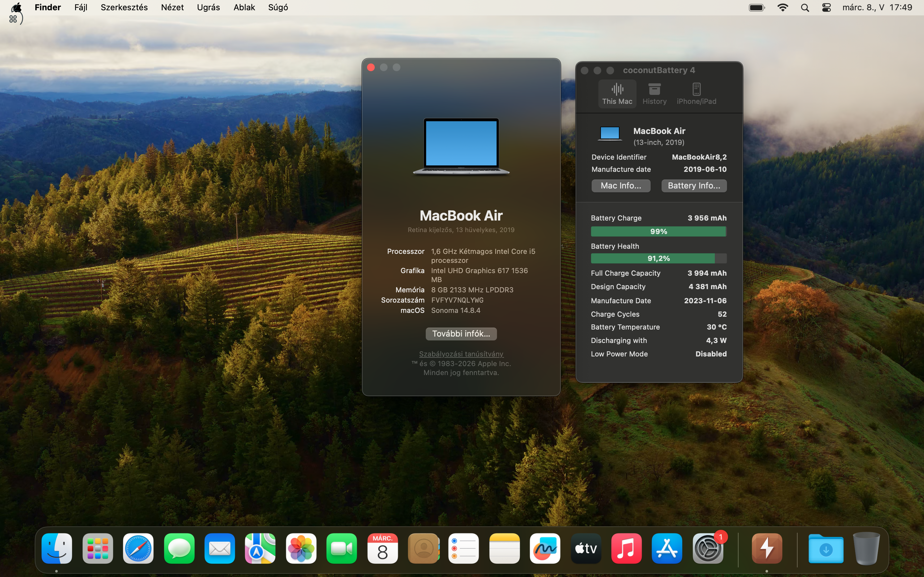Launch FaceTime from the Dock
The height and width of the screenshot is (577, 924).
click(341, 548)
